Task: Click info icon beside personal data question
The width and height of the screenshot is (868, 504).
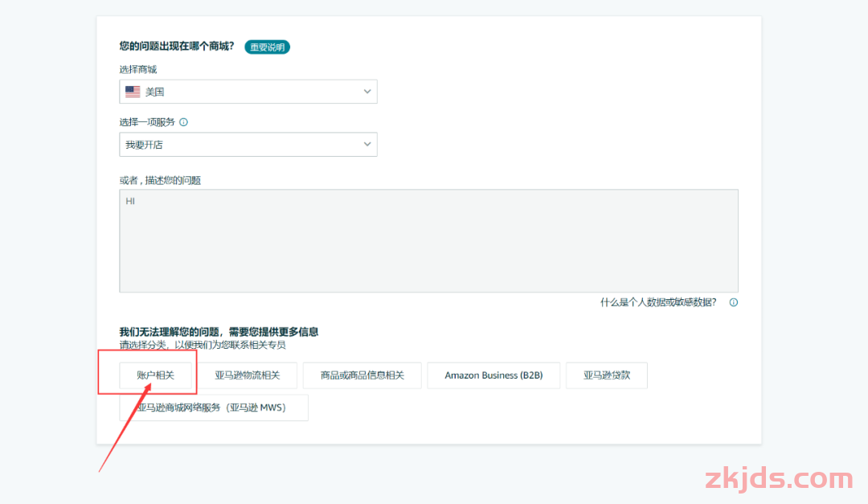Action: click(734, 302)
